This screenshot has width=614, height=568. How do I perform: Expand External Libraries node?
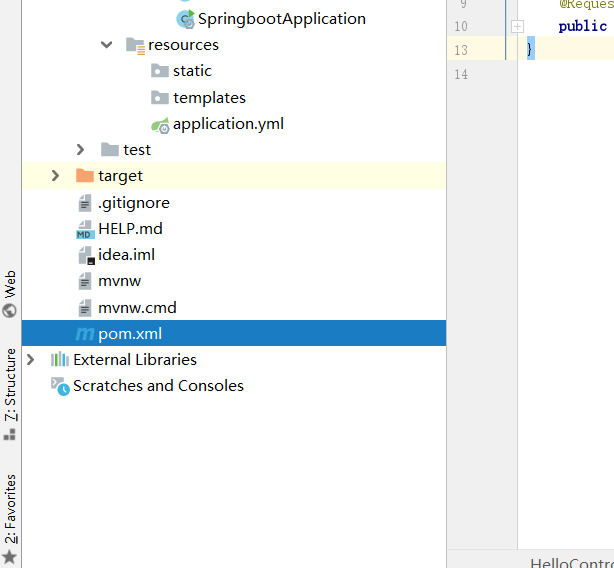pos(30,359)
